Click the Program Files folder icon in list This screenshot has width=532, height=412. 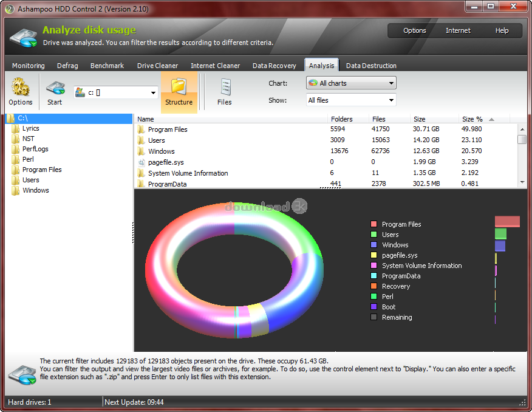(x=141, y=129)
